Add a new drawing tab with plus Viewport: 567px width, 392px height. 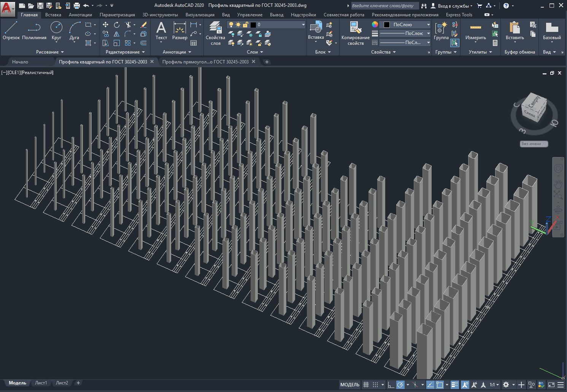pyautogui.click(x=267, y=62)
